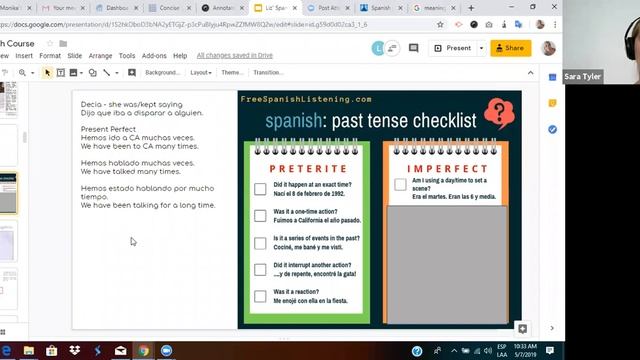Check 'Did it interrupt another action?' box
This screenshot has height=360, width=640.
pos(260,269)
